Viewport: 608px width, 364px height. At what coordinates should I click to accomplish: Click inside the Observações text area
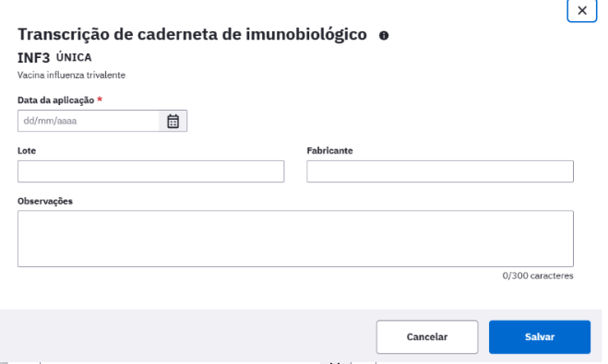pos(295,239)
